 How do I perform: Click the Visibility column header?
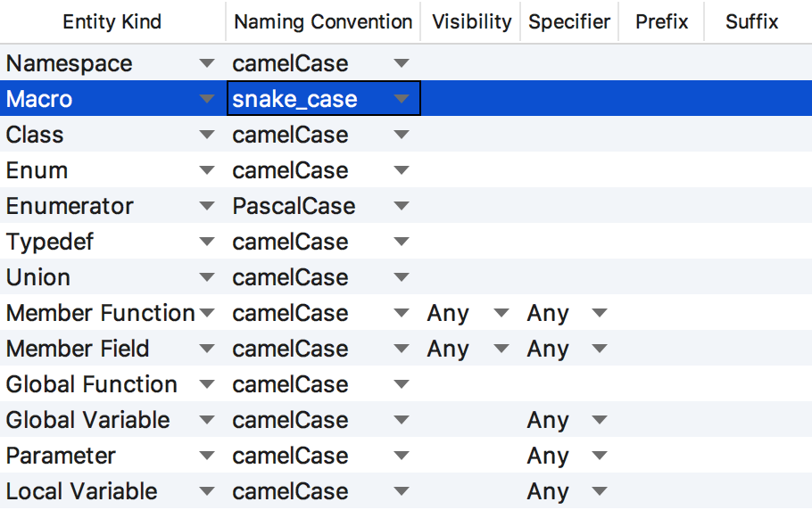[x=471, y=21]
